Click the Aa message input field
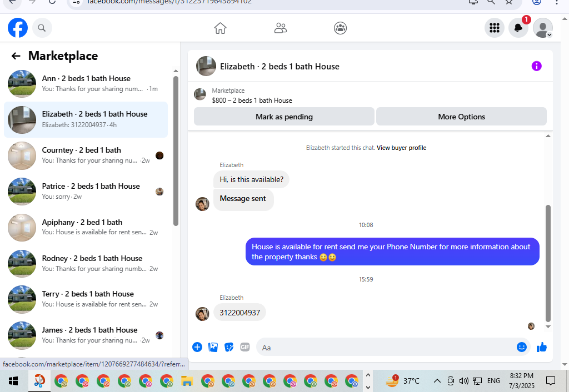569x392 pixels. pos(393,348)
